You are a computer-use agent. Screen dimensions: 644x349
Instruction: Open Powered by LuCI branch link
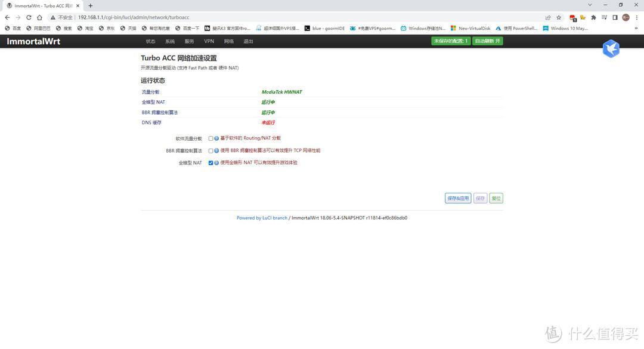click(x=262, y=218)
